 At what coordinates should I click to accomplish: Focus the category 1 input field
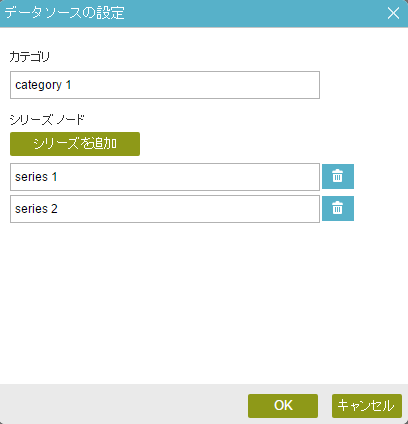[165, 85]
